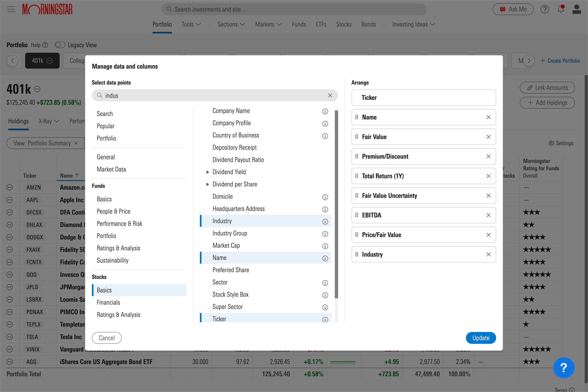The width and height of the screenshot is (588, 392).
Task: Expand the Dividend per Share group
Action: tap(207, 184)
